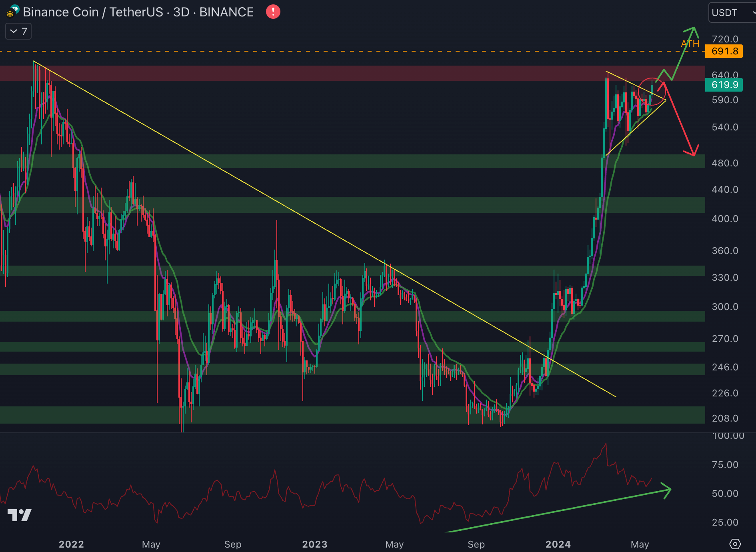Click the orange 691.8 ATH price label
The width and height of the screenshot is (756, 552).
pos(724,51)
